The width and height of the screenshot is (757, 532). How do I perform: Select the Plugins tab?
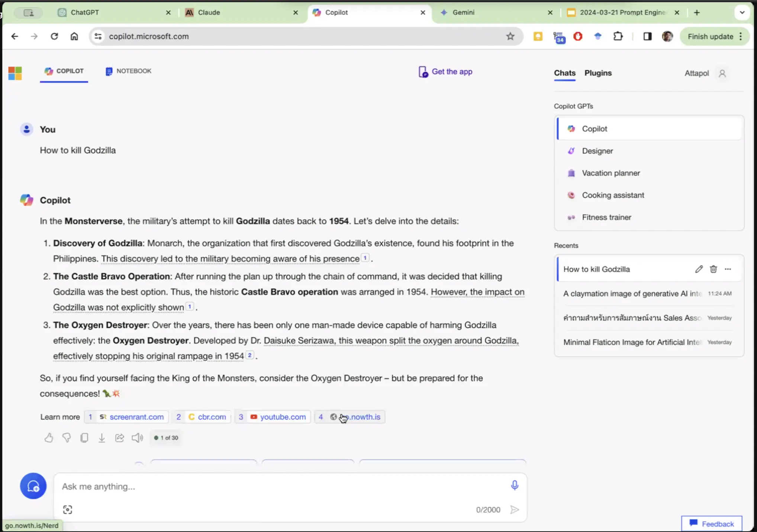pyautogui.click(x=598, y=73)
